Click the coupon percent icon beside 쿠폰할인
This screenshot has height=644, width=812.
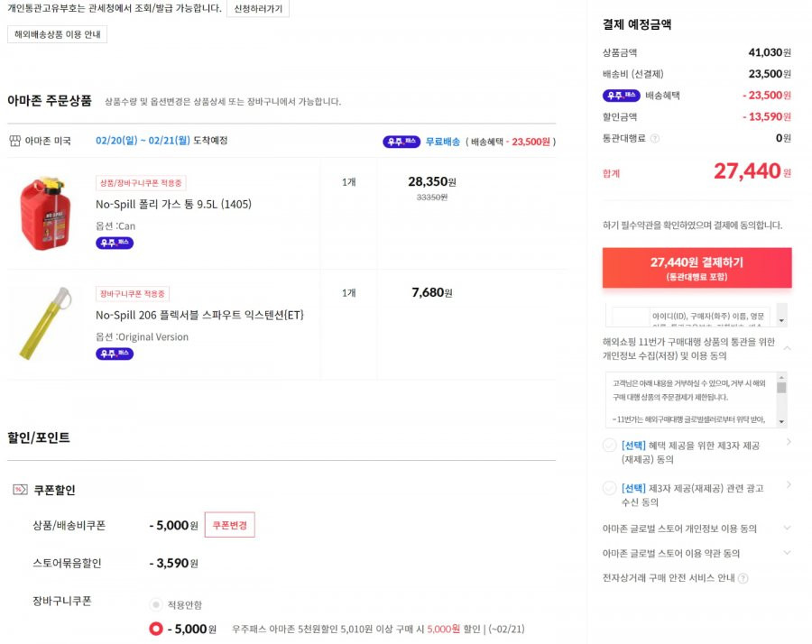[x=20, y=489]
